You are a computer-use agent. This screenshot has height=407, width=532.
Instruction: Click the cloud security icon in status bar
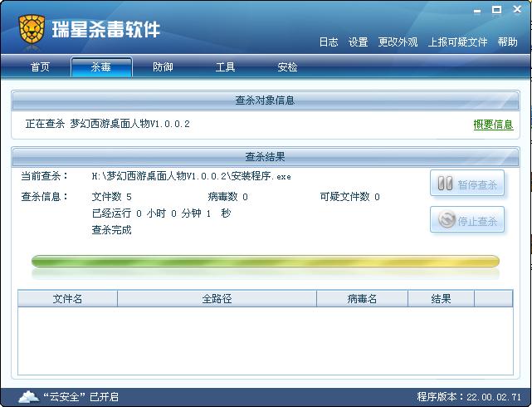[x=28, y=396]
